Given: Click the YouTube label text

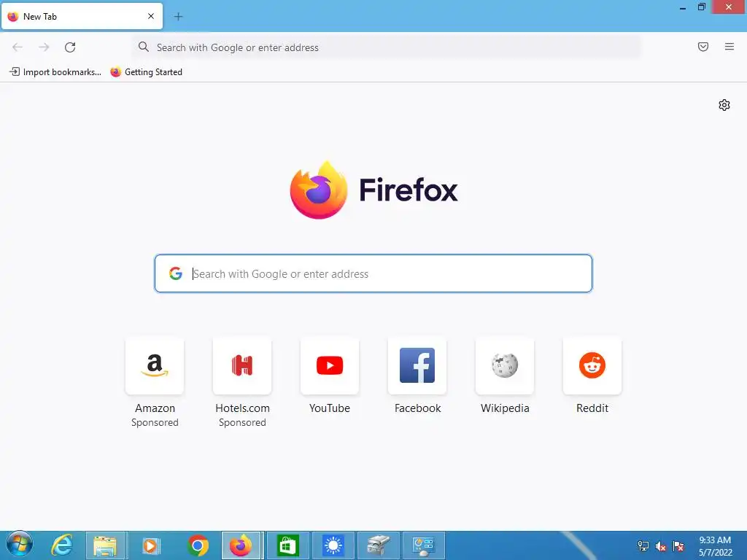Looking at the screenshot, I should (x=330, y=408).
